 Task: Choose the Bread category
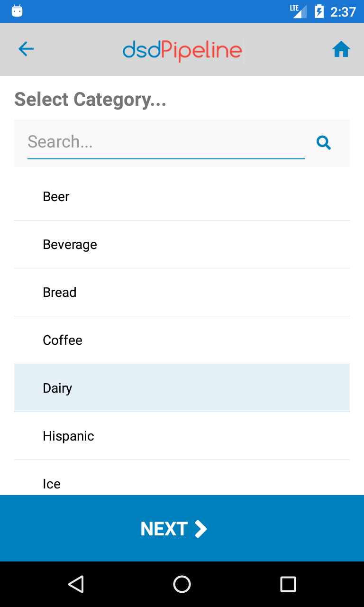[182, 292]
